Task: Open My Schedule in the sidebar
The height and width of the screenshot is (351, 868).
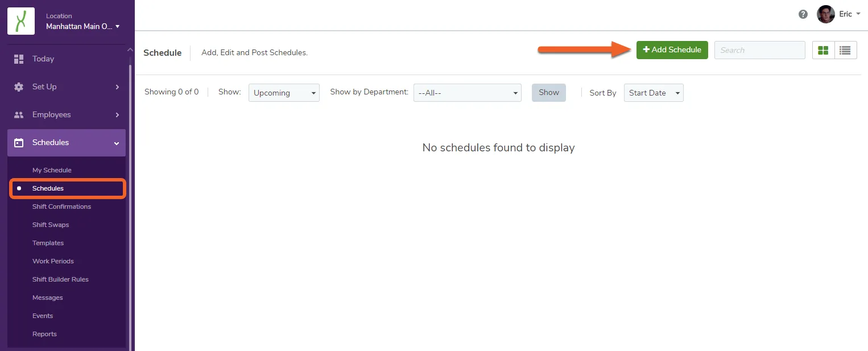Action: [52, 170]
